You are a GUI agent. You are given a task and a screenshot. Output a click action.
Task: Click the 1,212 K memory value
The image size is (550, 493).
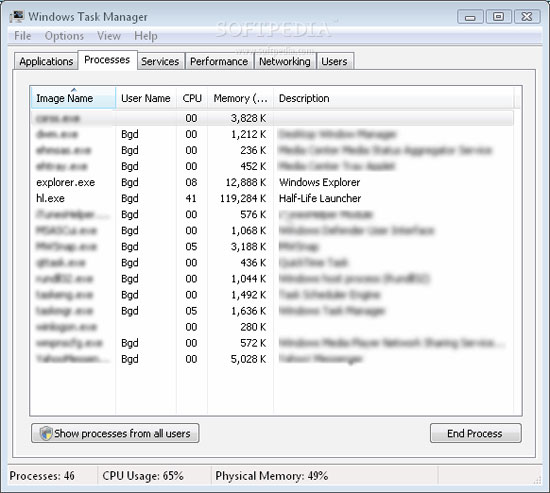(x=248, y=134)
